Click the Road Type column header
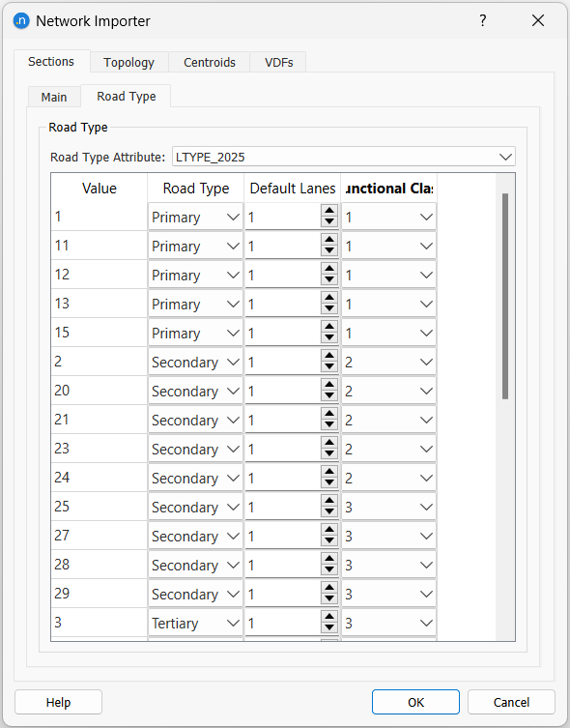This screenshot has height=728, width=570. point(196,188)
